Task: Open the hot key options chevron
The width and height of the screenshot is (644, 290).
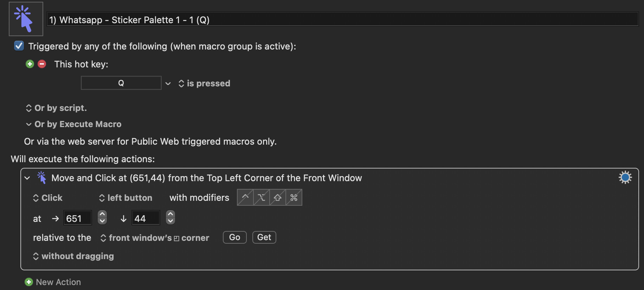Action: (x=168, y=84)
